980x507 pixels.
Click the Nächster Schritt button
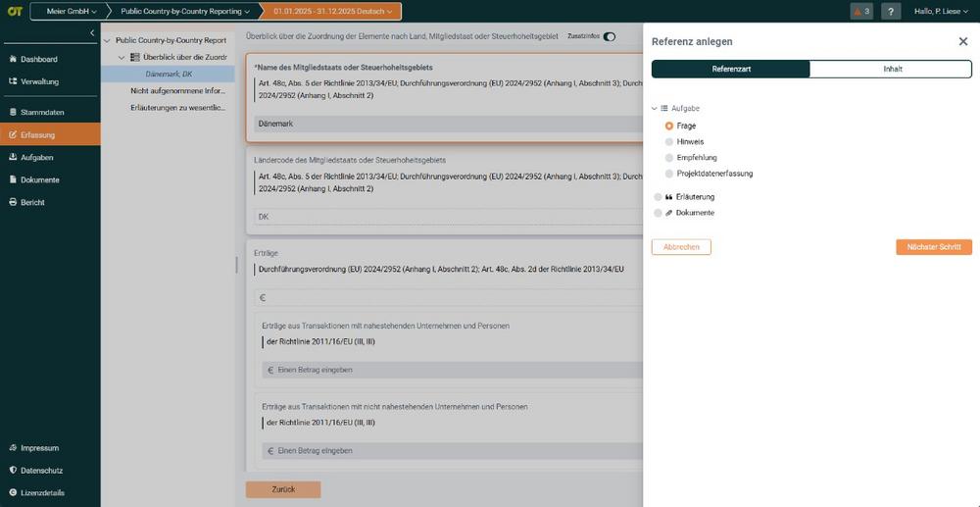(934, 247)
